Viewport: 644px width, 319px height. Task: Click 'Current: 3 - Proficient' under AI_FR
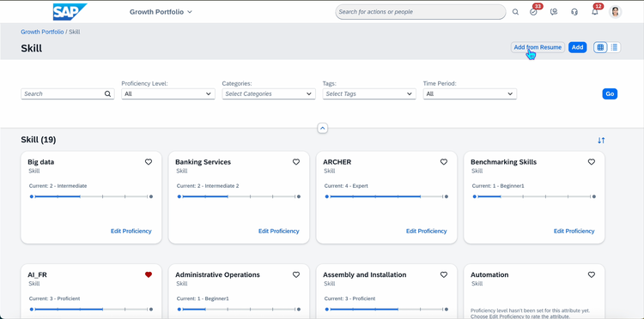click(54, 298)
